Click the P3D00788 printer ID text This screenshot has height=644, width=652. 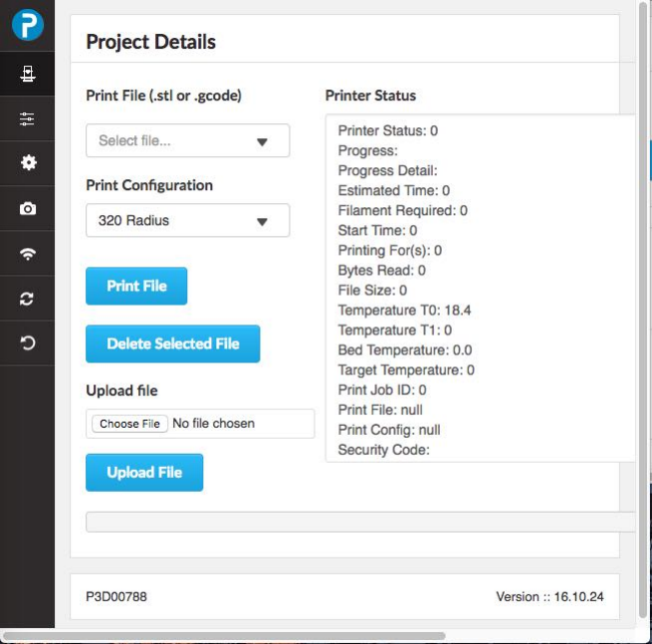point(116,597)
